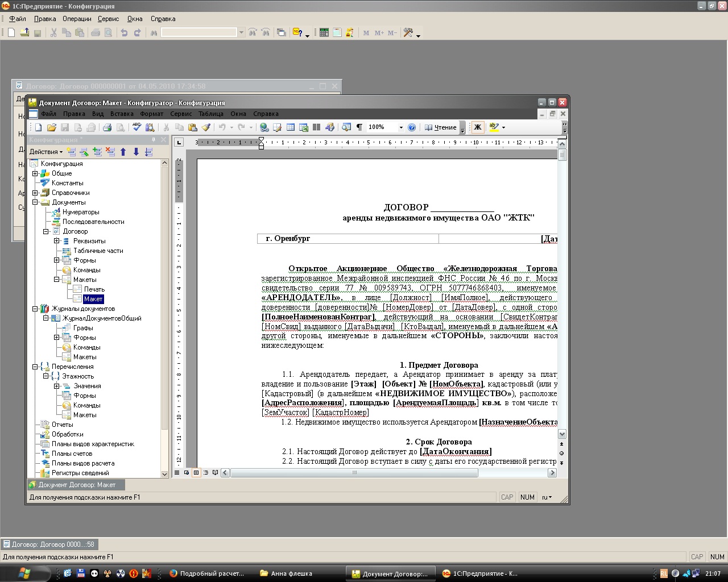Open zoom 100% dropdown
Image resolution: width=728 pixels, height=582 pixels.
click(x=400, y=127)
